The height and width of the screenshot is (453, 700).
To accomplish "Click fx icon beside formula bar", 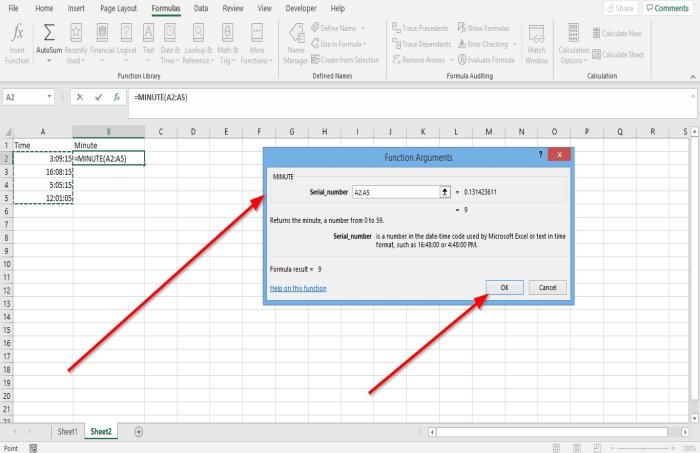I will (x=117, y=97).
